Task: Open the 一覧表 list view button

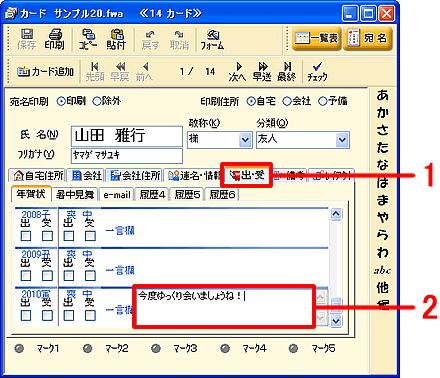Action: (316, 38)
